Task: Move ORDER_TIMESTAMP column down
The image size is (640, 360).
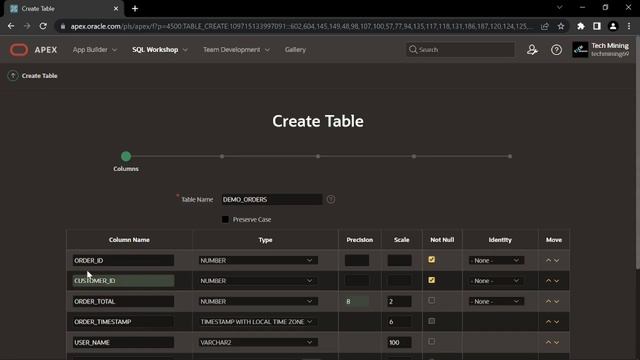Action: click(x=557, y=322)
